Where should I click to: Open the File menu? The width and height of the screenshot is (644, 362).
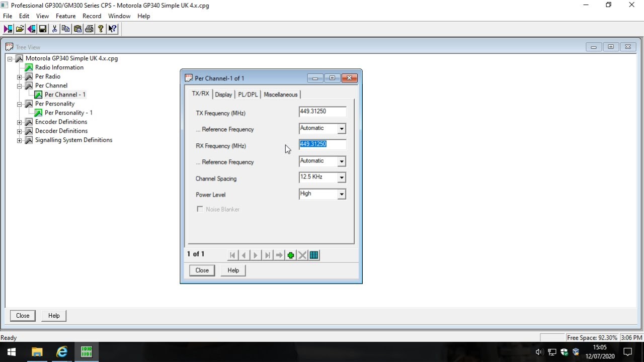coord(8,16)
